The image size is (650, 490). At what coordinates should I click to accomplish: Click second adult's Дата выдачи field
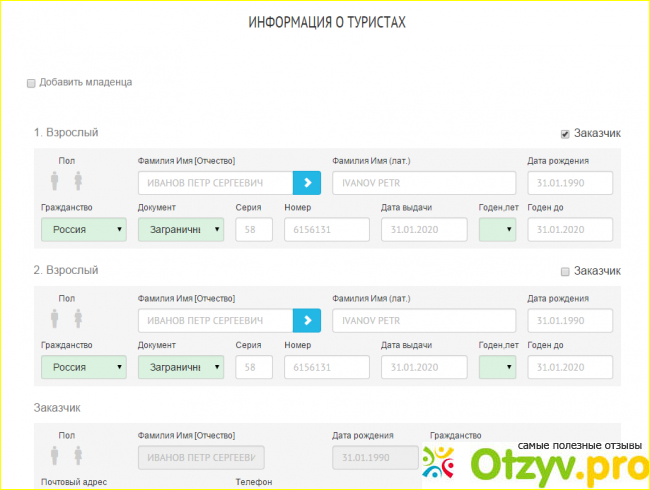(424, 367)
